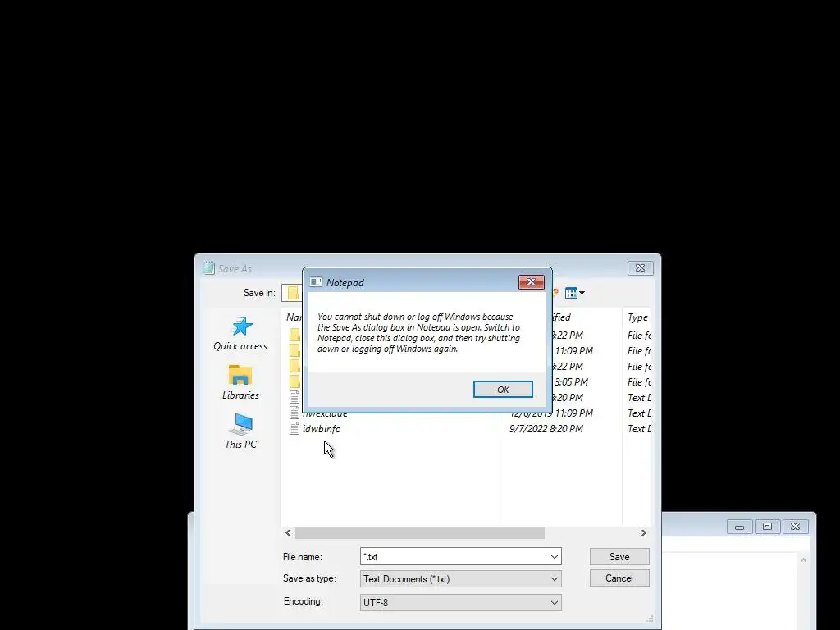
Task: Close the background Notepad window
Action: click(x=795, y=527)
